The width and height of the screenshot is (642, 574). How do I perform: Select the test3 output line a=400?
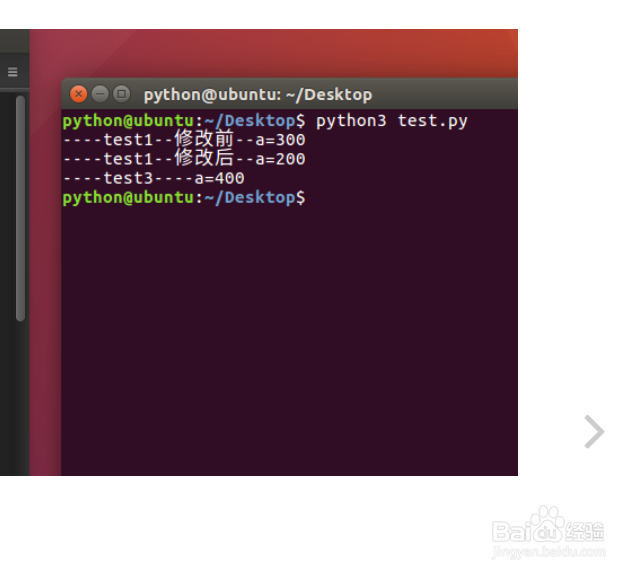[x=154, y=178]
